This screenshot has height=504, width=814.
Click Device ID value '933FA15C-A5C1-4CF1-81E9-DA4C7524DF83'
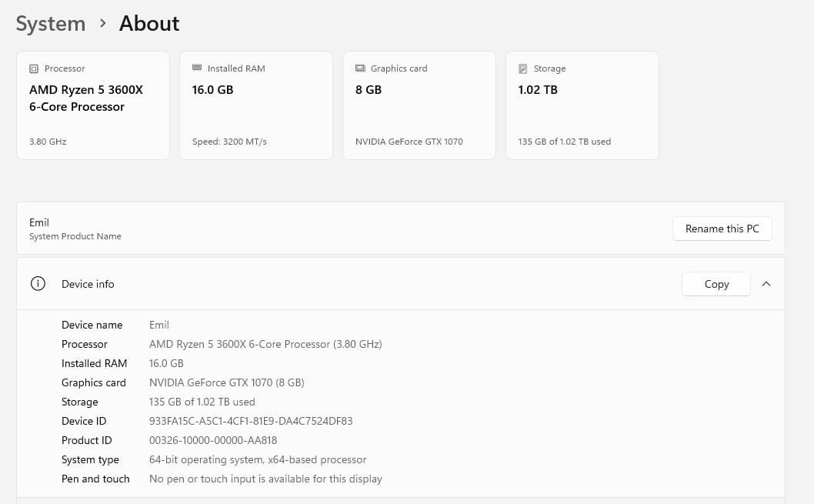[251, 421]
